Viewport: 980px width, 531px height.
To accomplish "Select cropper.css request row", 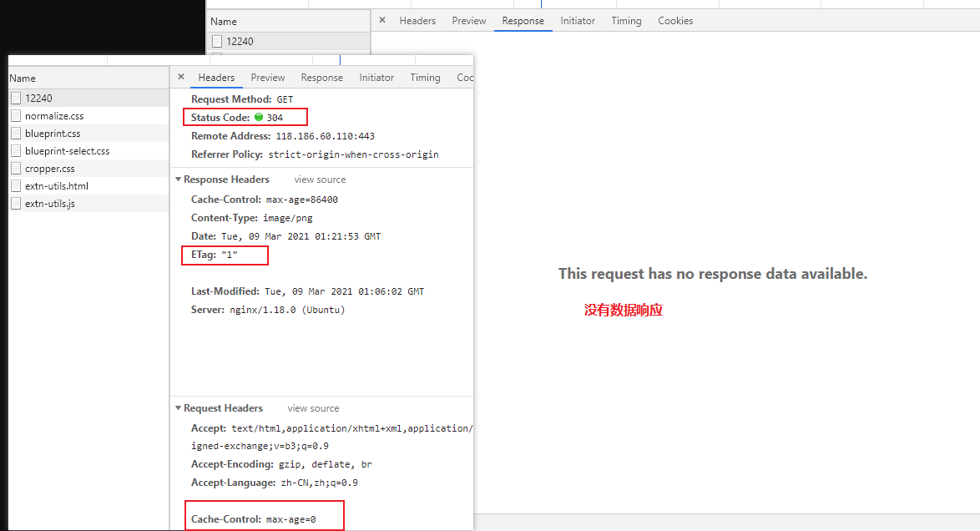I will click(88, 169).
